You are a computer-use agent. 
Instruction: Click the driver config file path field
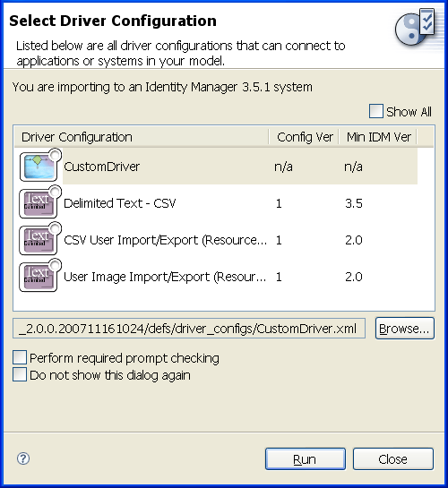189,329
